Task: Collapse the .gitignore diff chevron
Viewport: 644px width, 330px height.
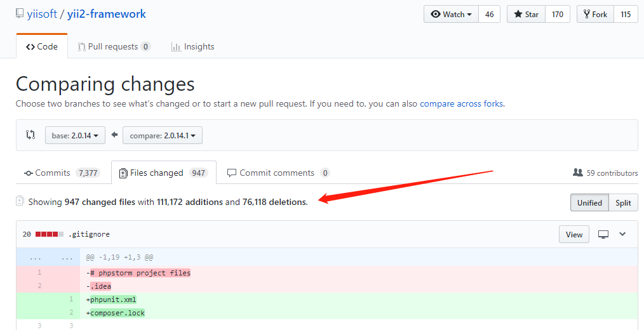Action: (622, 234)
